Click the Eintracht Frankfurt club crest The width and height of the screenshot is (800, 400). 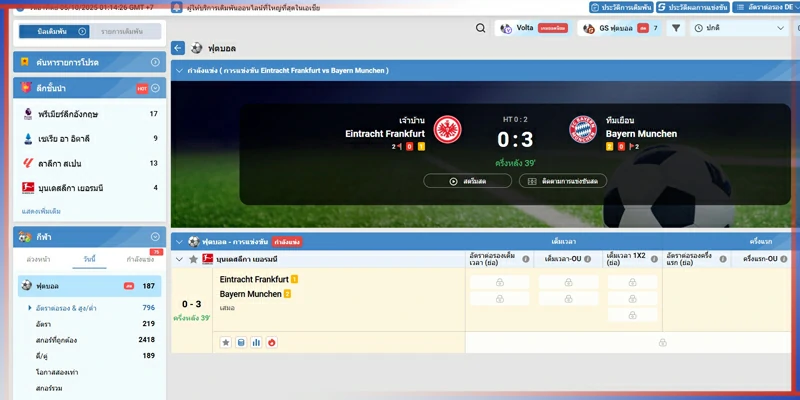[447, 129]
